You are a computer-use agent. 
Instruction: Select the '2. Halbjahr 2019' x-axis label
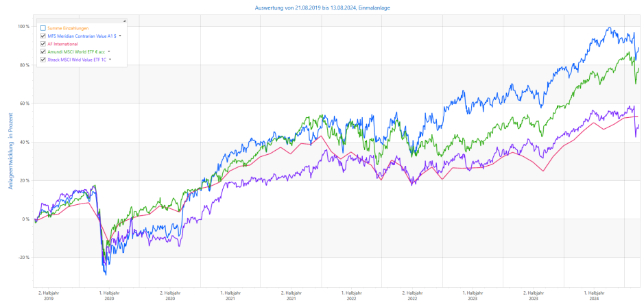[x=48, y=295]
